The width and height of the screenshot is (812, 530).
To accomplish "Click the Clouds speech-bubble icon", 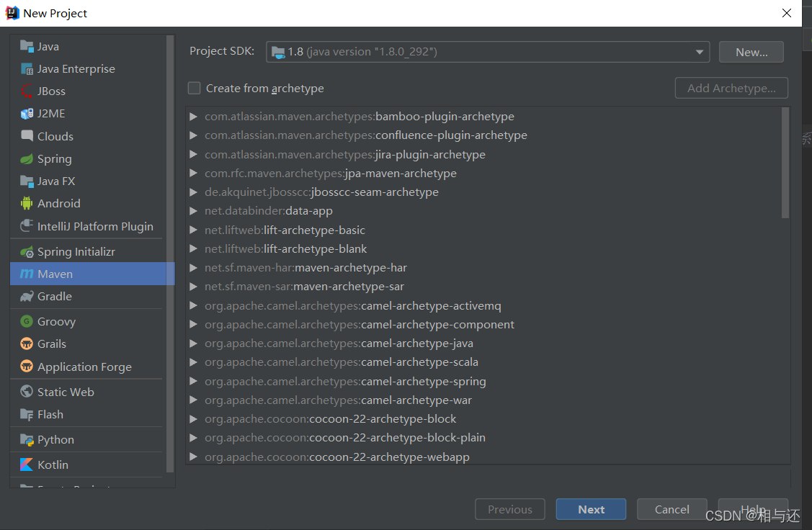I will click(27, 135).
